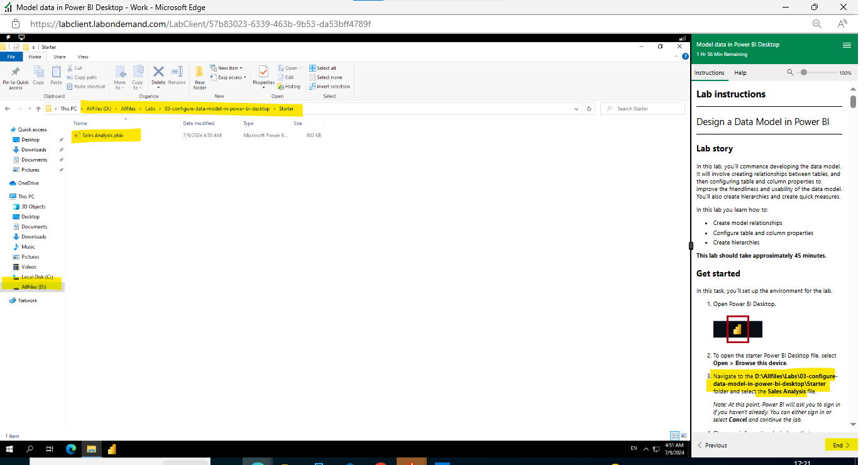Viewport: 868px width, 465px height.
Task: Open Task View on the taskbar
Action: 50,449
